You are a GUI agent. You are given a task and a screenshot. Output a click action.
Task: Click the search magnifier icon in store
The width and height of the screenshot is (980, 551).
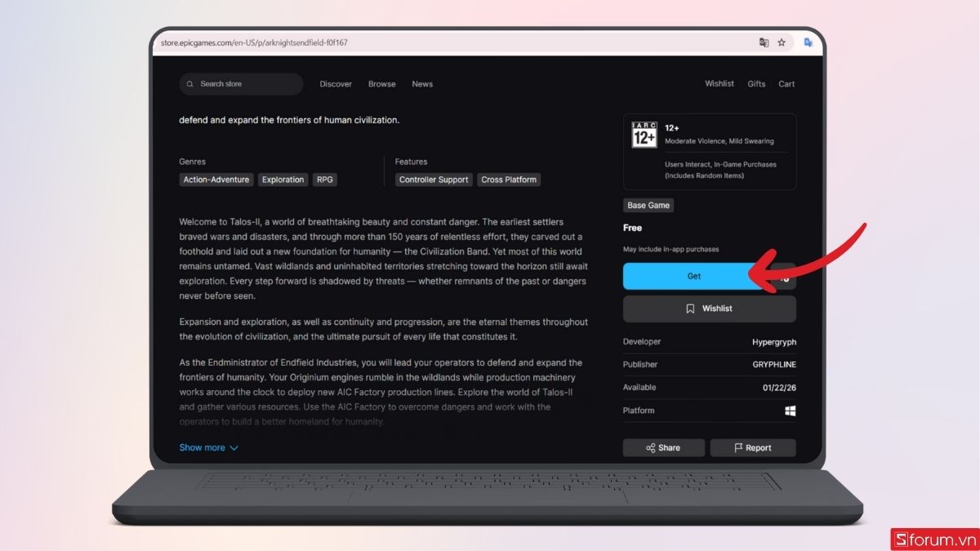(x=190, y=84)
